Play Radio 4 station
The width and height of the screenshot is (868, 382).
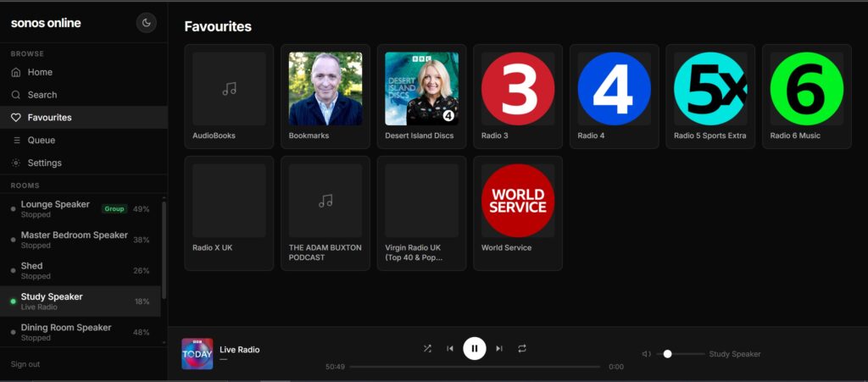614,89
